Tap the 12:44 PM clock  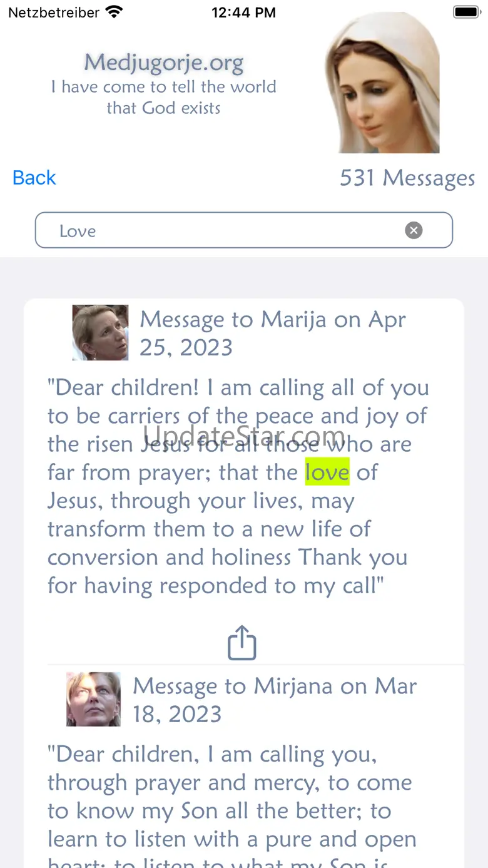243,13
